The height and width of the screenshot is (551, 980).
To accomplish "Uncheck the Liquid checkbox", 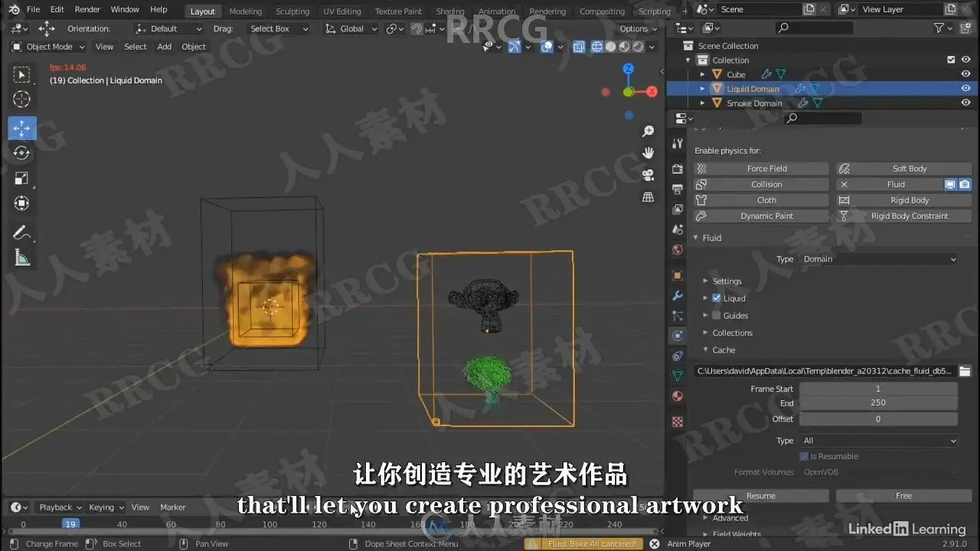I will pos(717,298).
